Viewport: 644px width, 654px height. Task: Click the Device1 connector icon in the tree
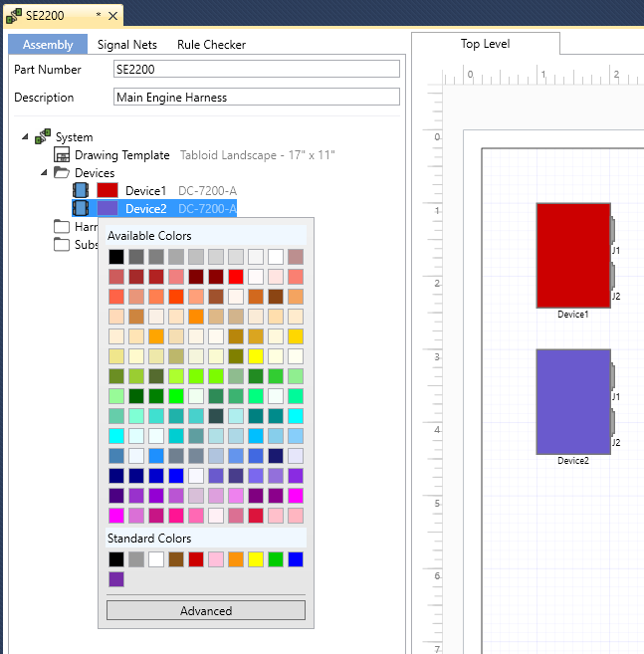click(x=81, y=190)
